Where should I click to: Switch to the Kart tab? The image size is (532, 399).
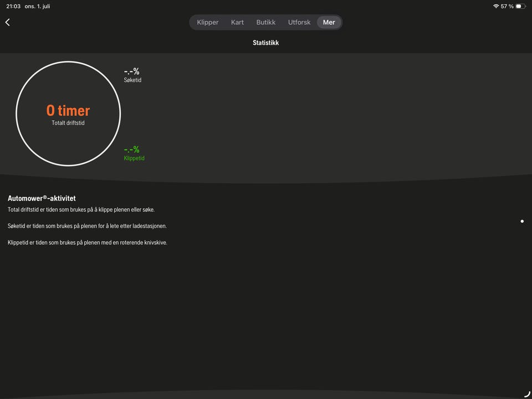(x=238, y=22)
